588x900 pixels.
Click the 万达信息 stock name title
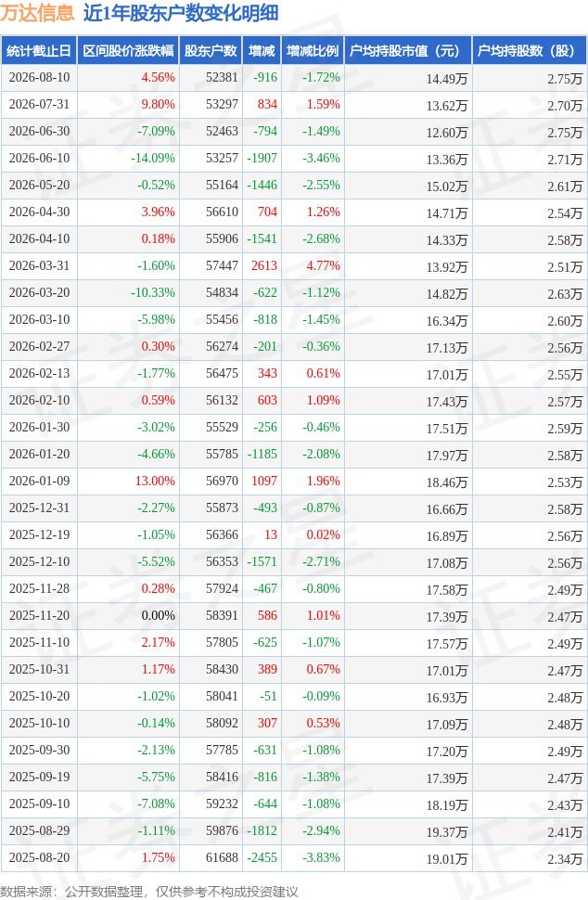tap(37, 13)
